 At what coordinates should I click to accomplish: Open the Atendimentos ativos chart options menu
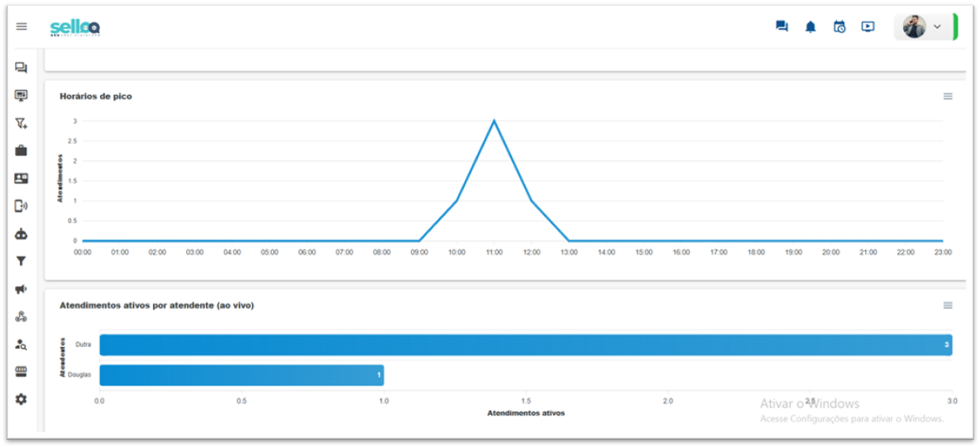(948, 305)
